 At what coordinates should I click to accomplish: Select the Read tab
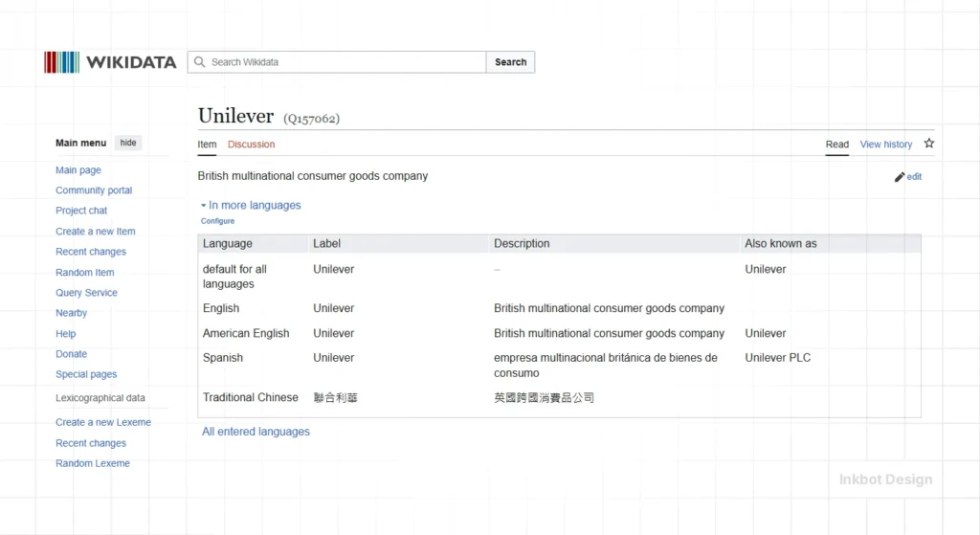pos(836,145)
